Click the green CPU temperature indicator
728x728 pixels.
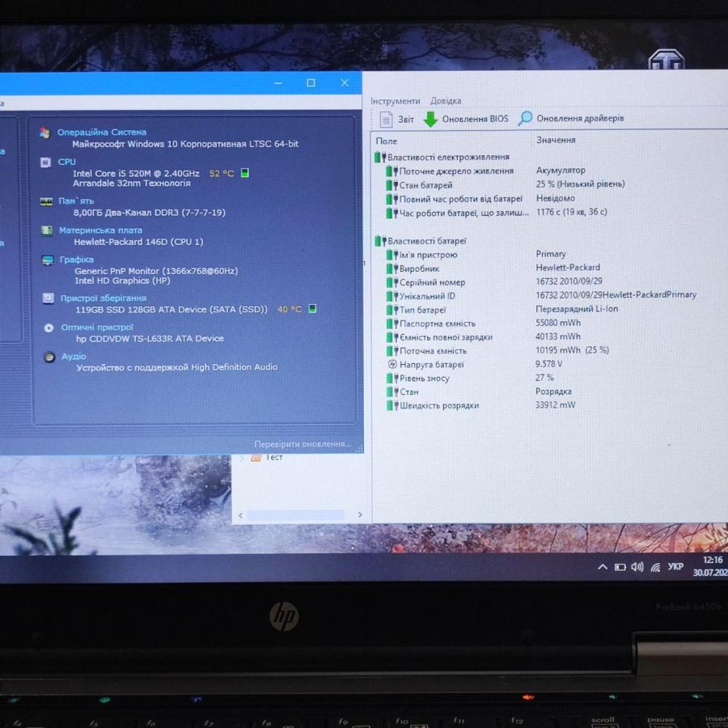tap(244, 173)
